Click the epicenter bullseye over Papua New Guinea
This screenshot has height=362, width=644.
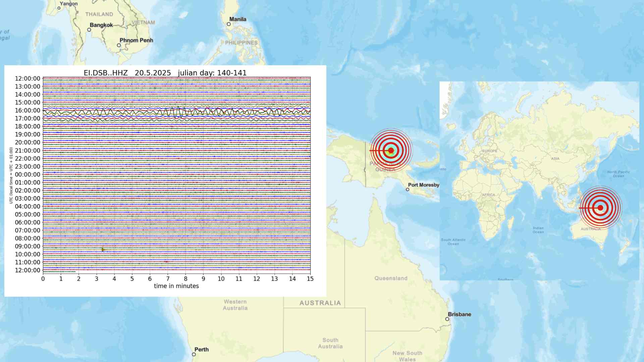click(391, 150)
